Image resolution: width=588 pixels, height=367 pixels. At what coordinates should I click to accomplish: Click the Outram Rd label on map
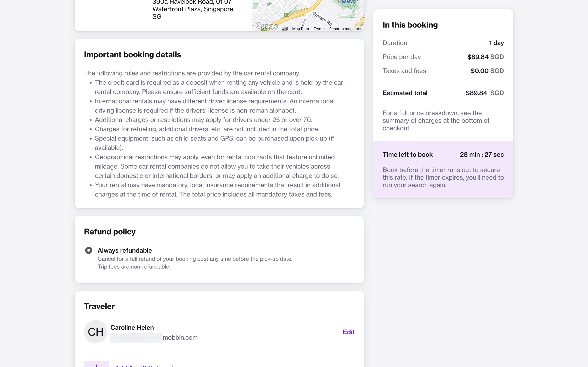[322, 18]
